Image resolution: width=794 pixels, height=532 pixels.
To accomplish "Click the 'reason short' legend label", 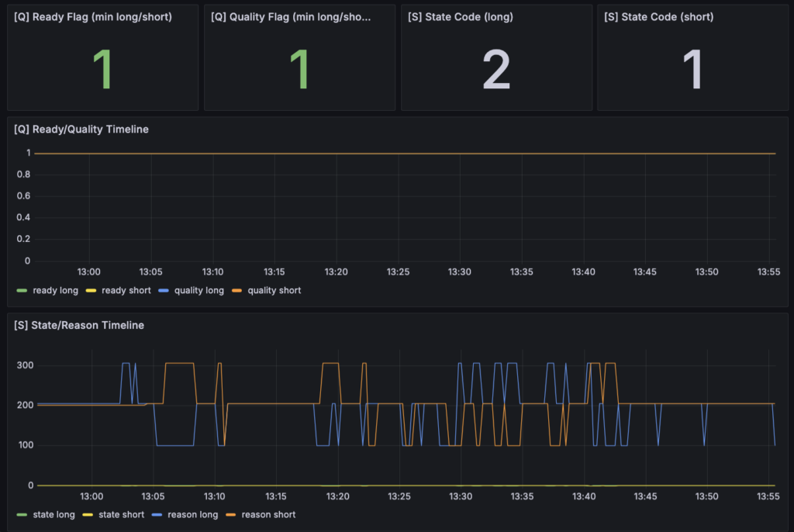I will (268, 514).
